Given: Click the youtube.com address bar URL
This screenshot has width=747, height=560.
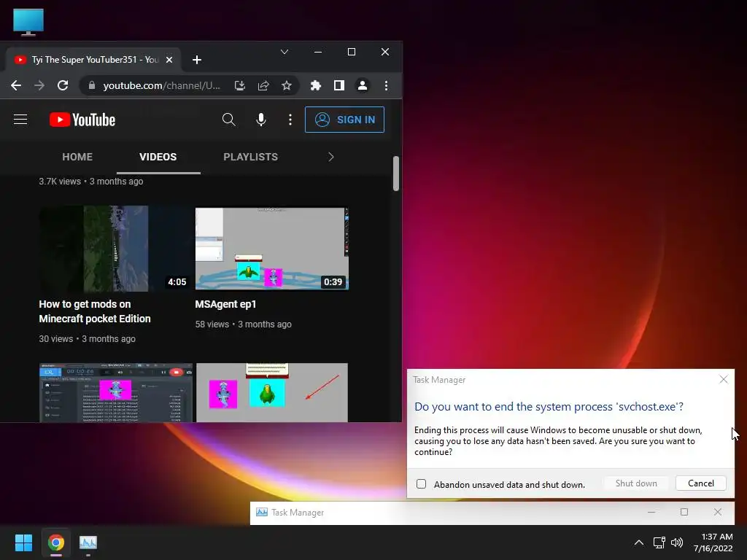Looking at the screenshot, I should point(161,85).
